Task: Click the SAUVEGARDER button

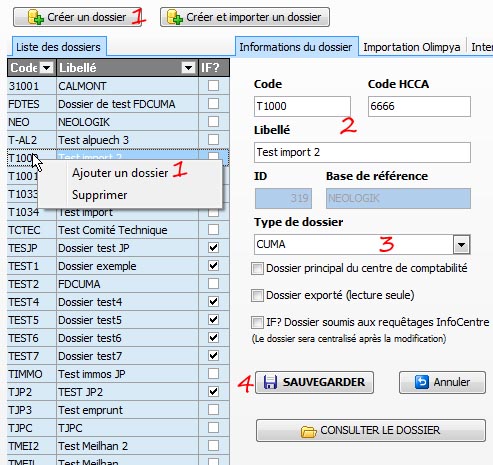Action: tap(314, 382)
